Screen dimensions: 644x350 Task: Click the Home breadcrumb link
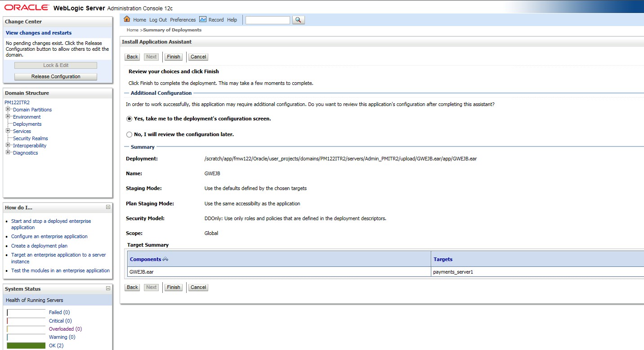(x=133, y=30)
